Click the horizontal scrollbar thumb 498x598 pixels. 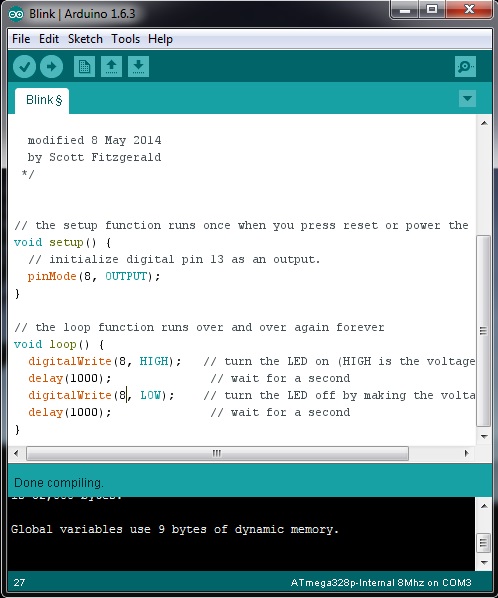[x=217, y=453]
